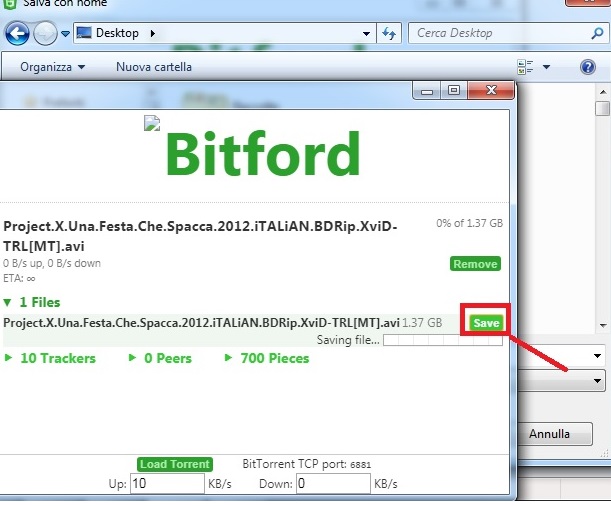Open the address bar history dropdown

366,34
